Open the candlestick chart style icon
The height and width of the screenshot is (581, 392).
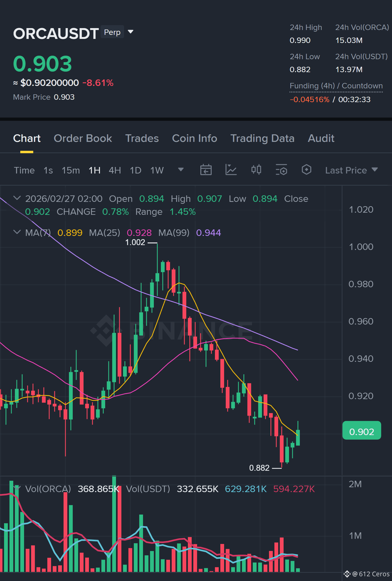(x=256, y=170)
